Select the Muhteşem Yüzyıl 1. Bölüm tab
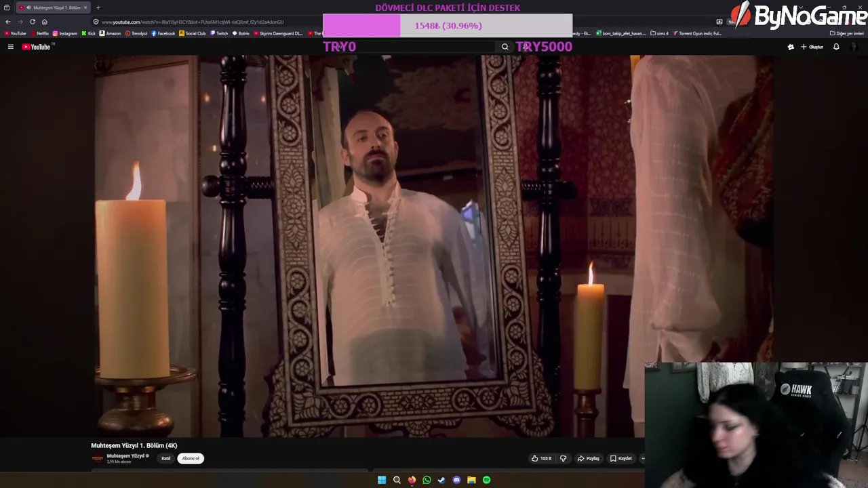The height and width of the screenshot is (488, 868). point(53,7)
